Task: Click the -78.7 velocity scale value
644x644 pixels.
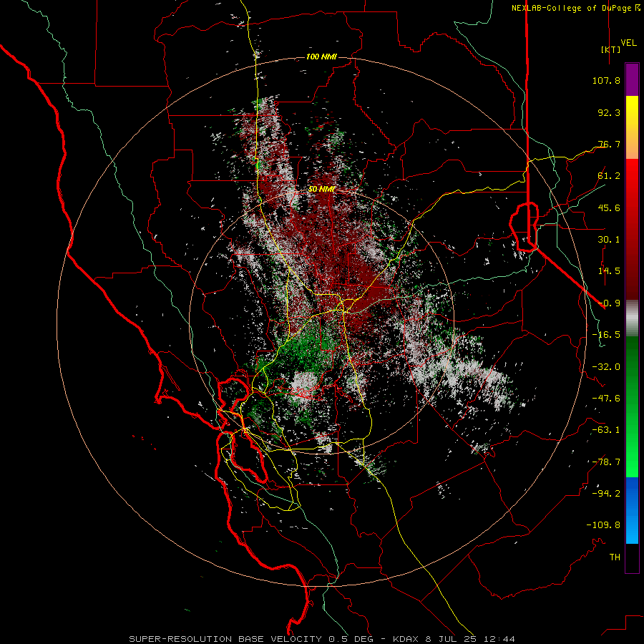Action: point(606,462)
